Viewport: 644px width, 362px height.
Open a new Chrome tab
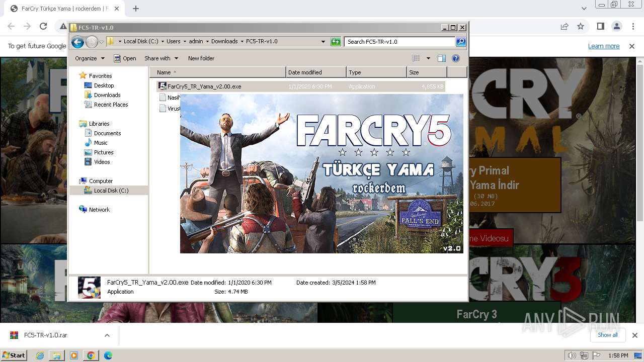[136, 9]
